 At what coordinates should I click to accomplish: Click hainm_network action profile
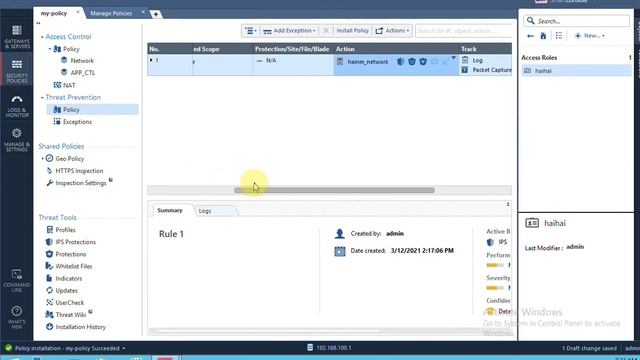click(368, 62)
